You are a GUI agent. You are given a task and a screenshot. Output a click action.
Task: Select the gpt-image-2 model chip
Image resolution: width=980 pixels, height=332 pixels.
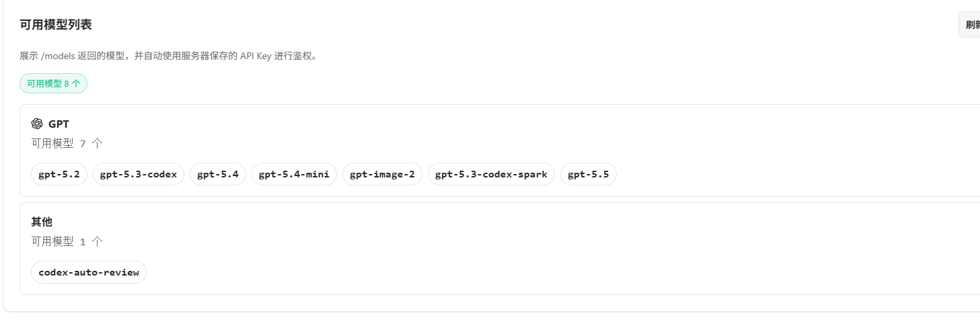(x=382, y=175)
